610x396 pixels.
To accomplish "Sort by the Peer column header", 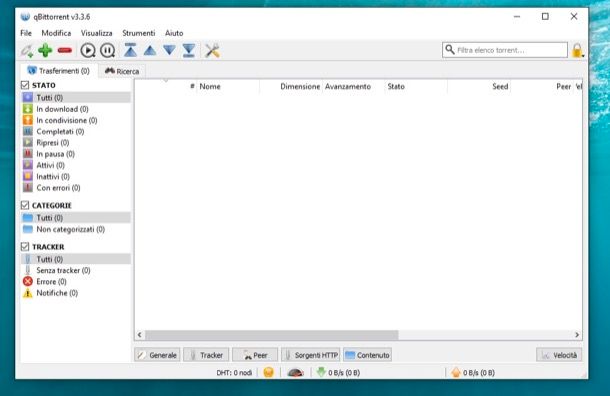I will click(x=542, y=86).
